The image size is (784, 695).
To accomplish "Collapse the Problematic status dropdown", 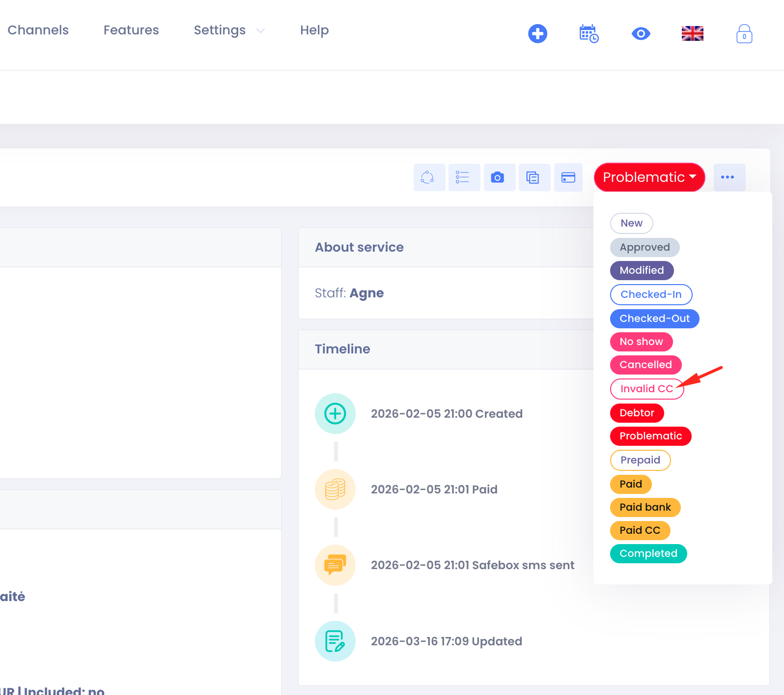I will click(x=649, y=177).
